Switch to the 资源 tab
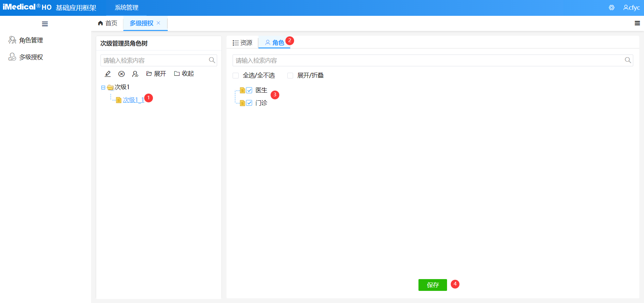The height and width of the screenshot is (303, 644). [x=242, y=43]
